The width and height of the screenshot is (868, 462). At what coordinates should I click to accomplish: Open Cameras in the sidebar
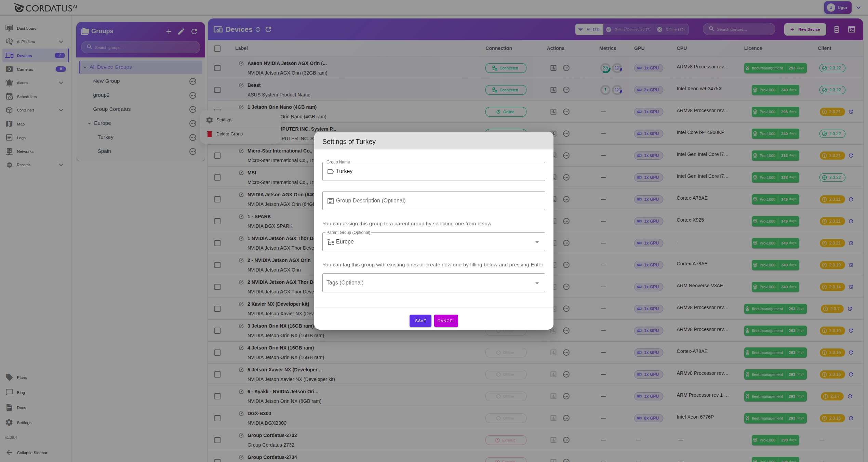click(x=25, y=69)
